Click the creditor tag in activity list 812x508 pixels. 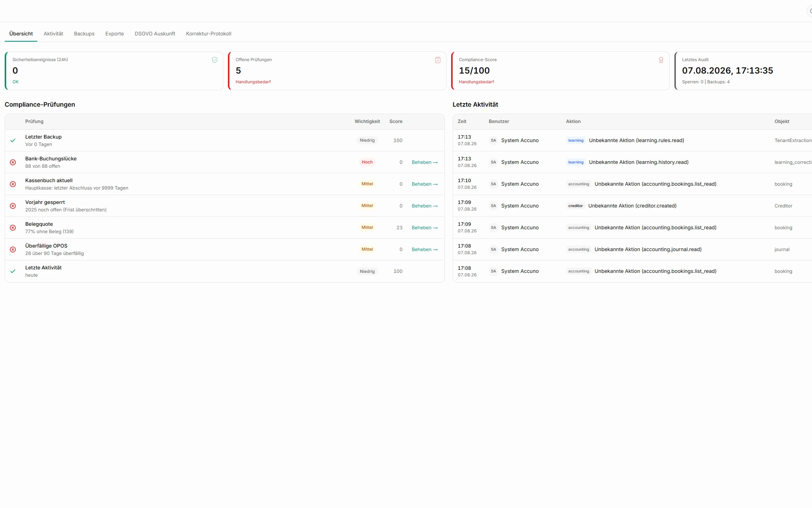575,206
